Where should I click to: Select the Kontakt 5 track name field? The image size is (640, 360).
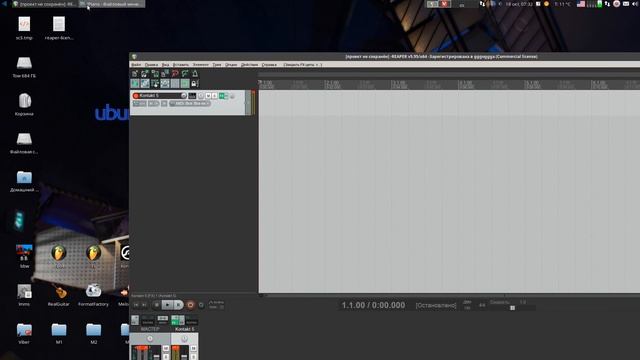pyautogui.click(x=160, y=96)
